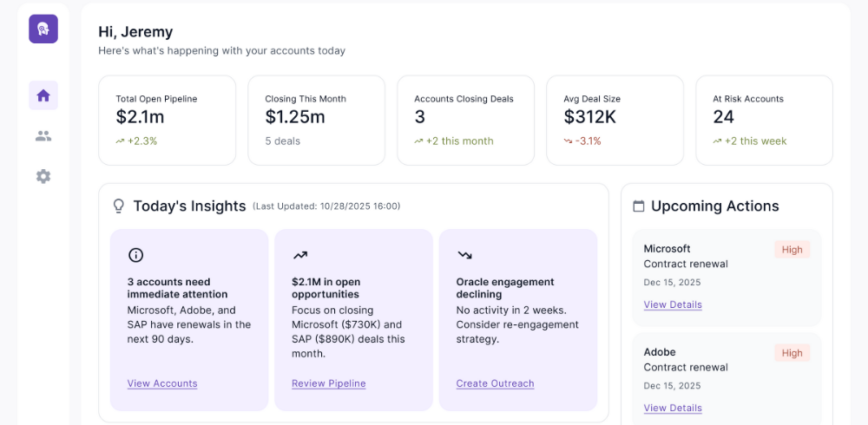Open the Accounts people icon in sidebar

click(x=43, y=136)
